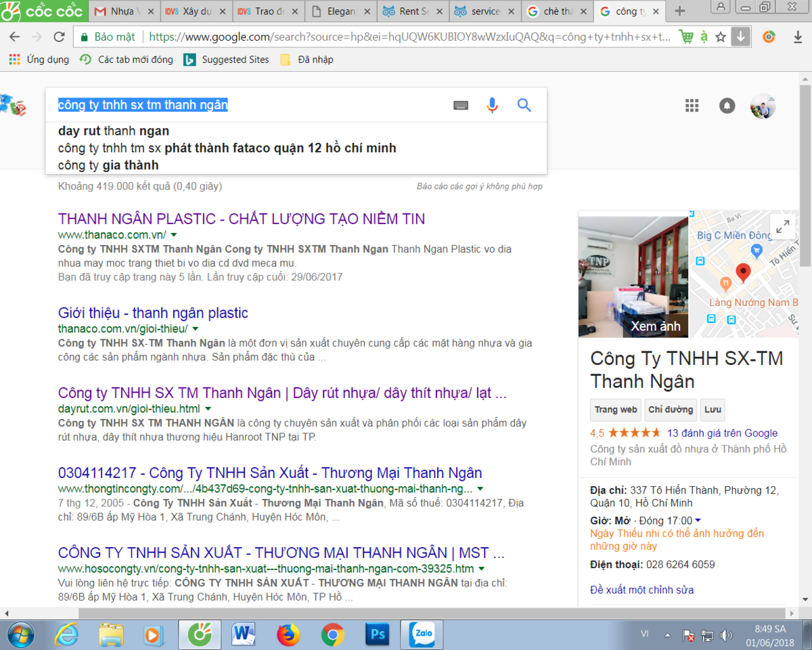Click the volume icon in system tray
The width and height of the screenshot is (812, 650).
pos(727,635)
